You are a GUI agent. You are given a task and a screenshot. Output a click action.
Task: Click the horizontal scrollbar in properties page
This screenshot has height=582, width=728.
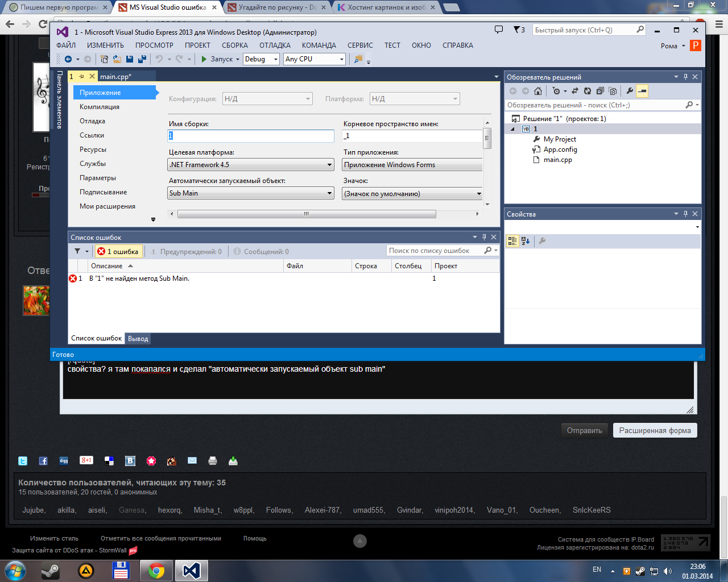tap(307, 214)
